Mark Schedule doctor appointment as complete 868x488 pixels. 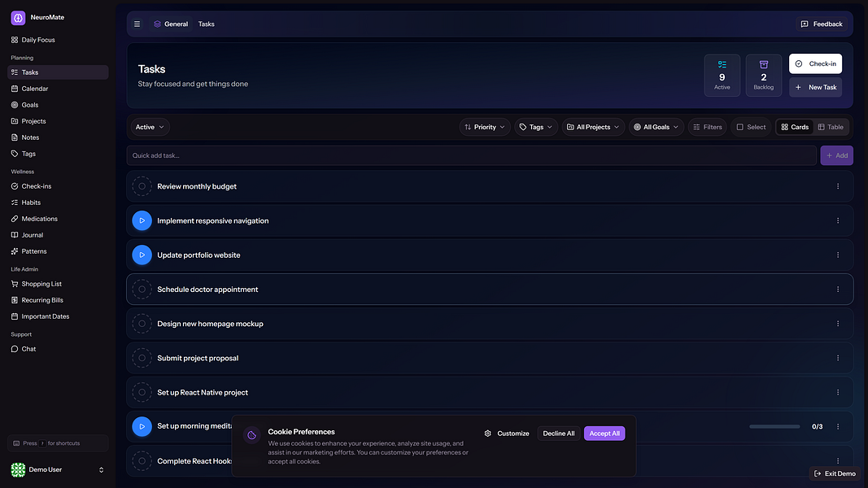(x=142, y=290)
